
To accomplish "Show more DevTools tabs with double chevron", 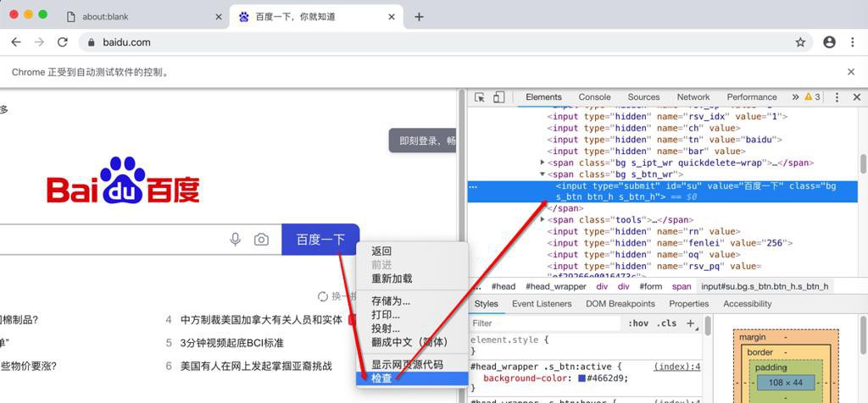I will (x=795, y=97).
